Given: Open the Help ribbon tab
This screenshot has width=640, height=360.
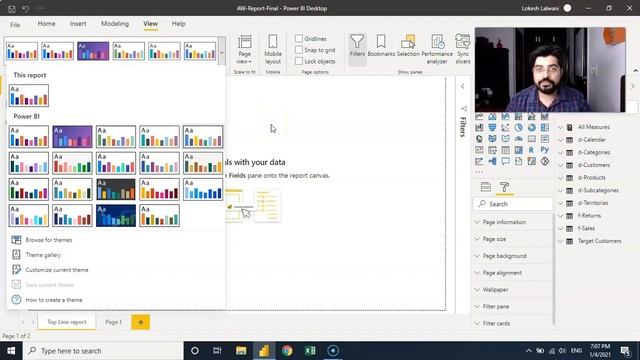Looking at the screenshot, I should tap(178, 24).
